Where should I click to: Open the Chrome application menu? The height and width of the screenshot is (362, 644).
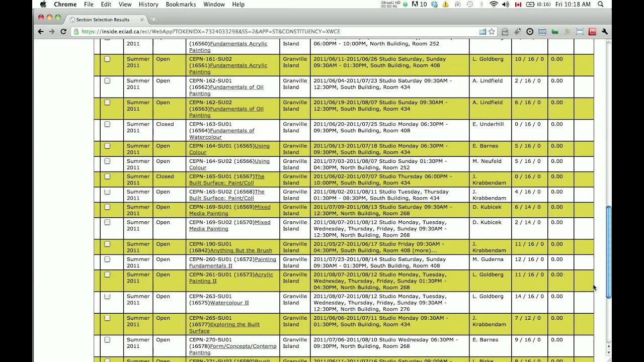65,4
